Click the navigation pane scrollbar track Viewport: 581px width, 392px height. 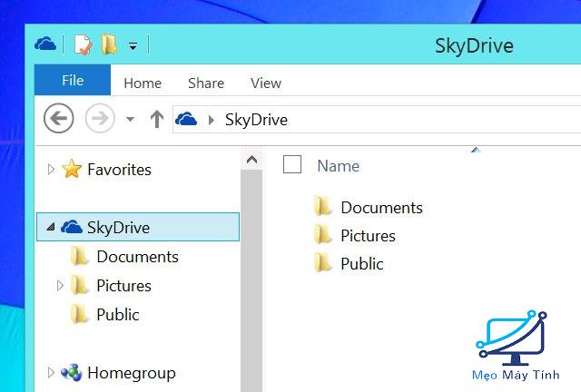(x=252, y=281)
